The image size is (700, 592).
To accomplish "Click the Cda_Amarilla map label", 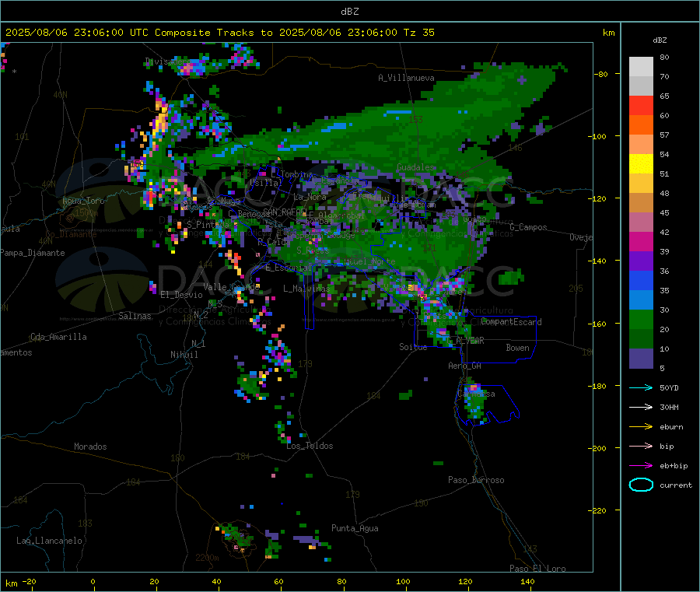I will (x=58, y=337).
